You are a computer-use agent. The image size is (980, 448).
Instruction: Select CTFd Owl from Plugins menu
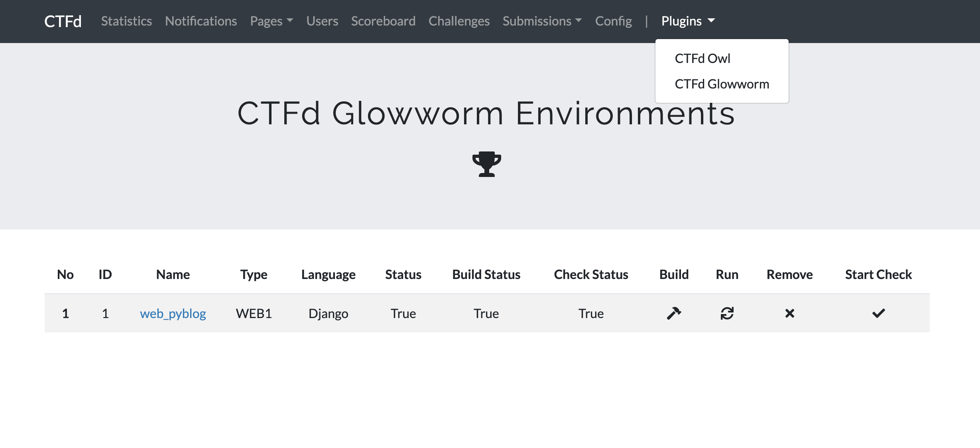[x=703, y=59]
